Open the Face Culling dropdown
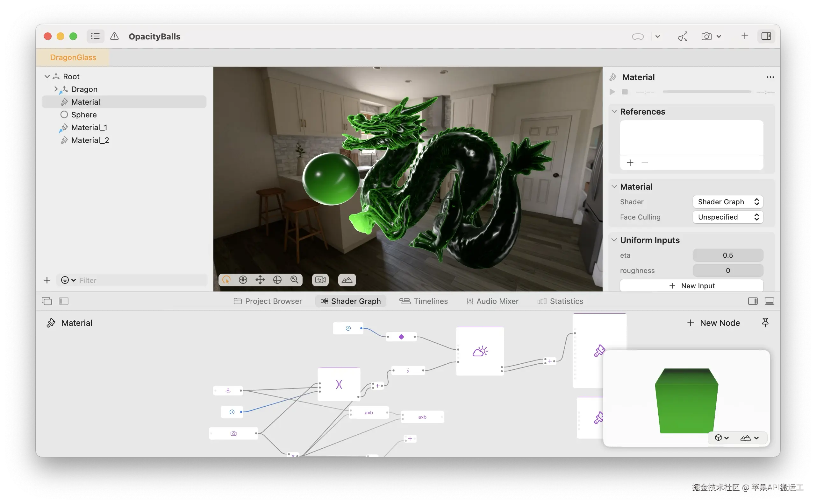 [727, 217]
